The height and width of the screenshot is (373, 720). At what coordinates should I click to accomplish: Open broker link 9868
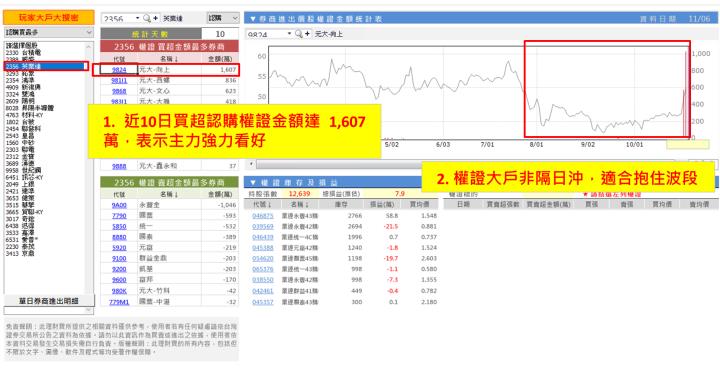(119, 90)
